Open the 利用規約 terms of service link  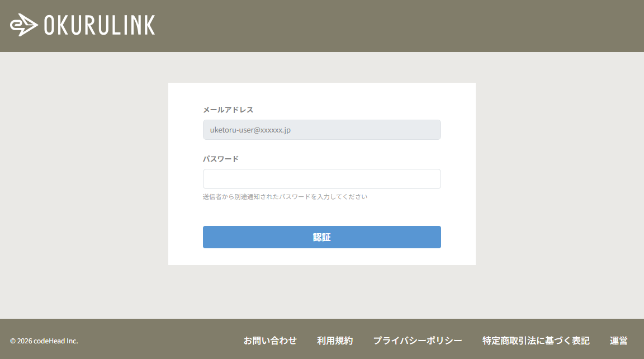335,341
